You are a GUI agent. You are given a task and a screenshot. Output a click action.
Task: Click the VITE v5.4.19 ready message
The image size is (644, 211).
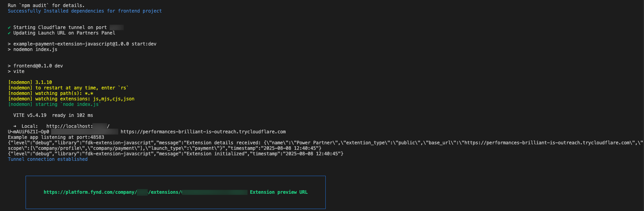pos(53,115)
